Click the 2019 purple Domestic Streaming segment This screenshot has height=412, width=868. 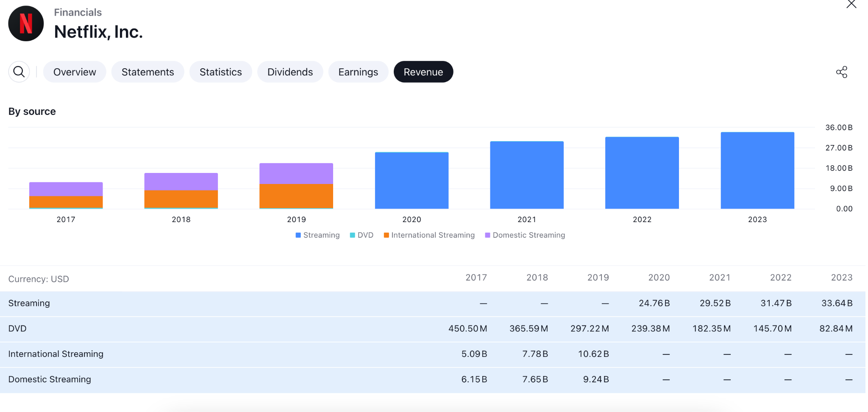296,173
